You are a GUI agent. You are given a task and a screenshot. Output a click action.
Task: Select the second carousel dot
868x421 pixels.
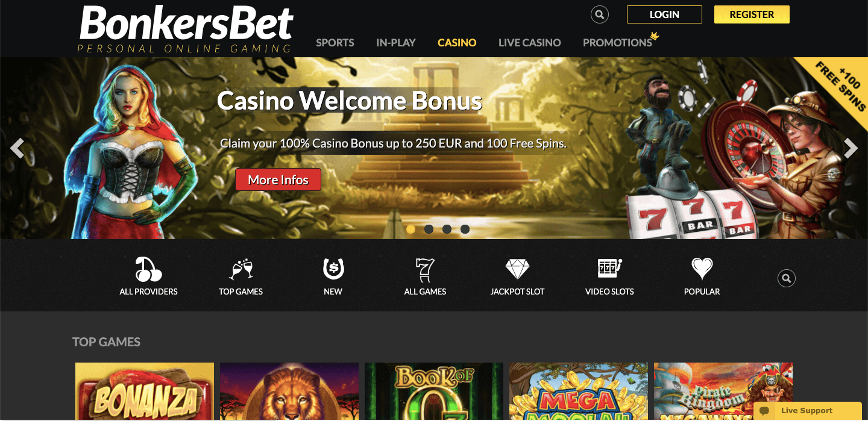(429, 229)
